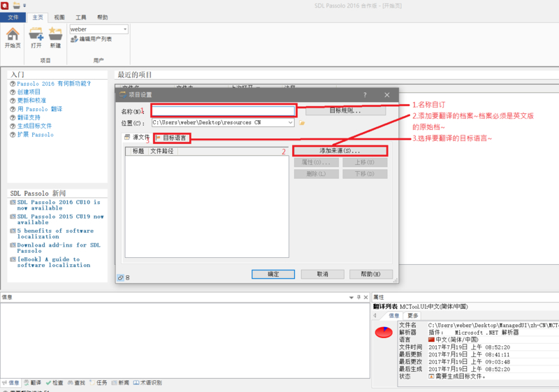Click the 帮助(H) button

point(371,274)
